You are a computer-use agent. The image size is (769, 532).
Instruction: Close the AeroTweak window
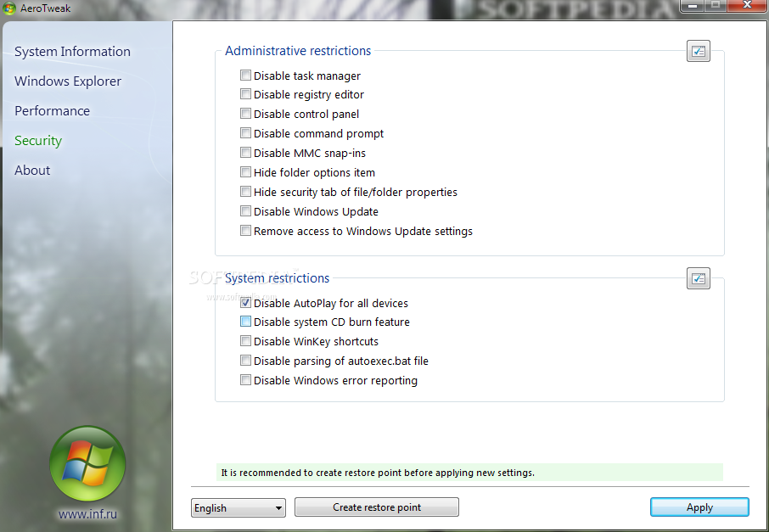pyautogui.click(x=747, y=5)
